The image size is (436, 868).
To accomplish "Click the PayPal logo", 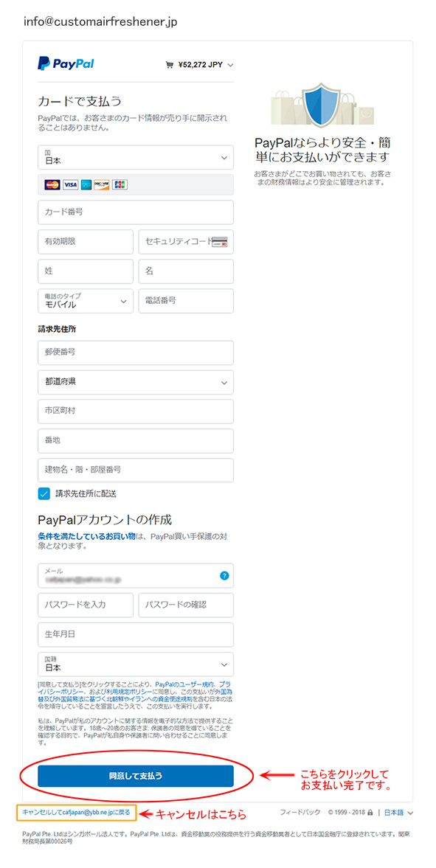I will click(x=66, y=63).
